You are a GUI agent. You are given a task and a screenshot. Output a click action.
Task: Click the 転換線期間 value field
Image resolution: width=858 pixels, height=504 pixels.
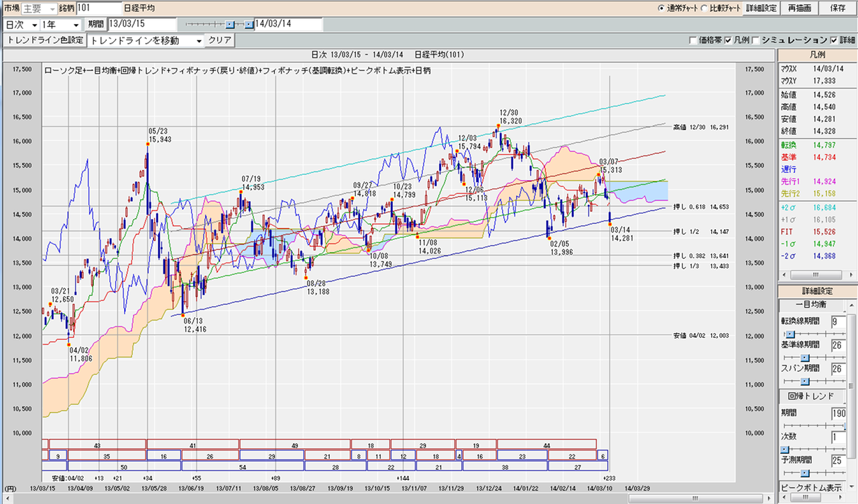click(x=839, y=321)
